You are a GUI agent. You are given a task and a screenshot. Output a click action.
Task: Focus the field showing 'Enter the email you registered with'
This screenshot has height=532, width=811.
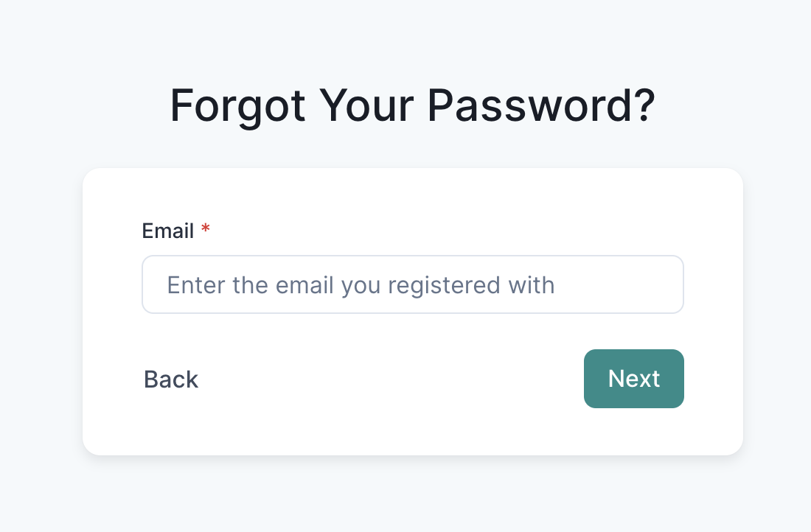click(413, 284)
